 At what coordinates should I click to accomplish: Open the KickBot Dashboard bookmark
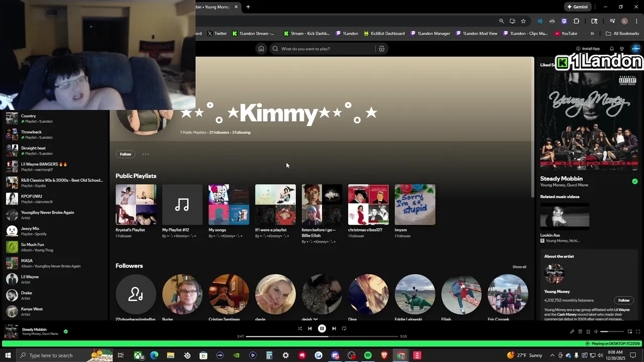pos(384,34)
